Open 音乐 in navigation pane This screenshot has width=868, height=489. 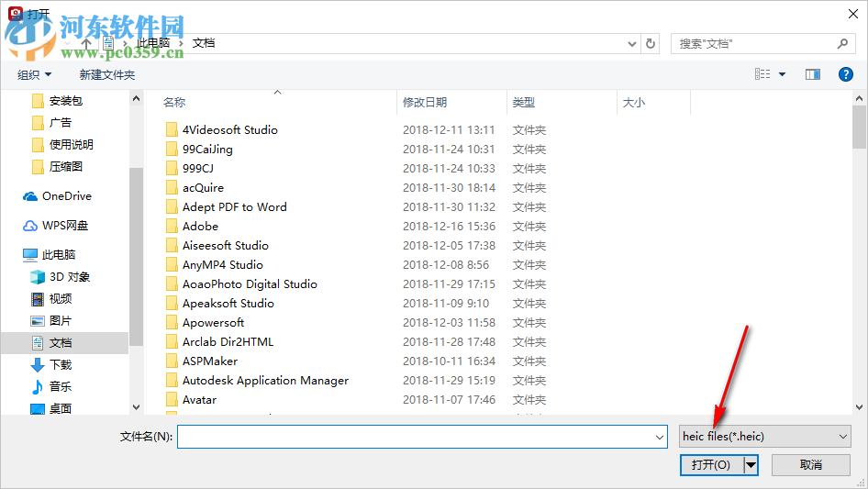click(x=51, y=386)
